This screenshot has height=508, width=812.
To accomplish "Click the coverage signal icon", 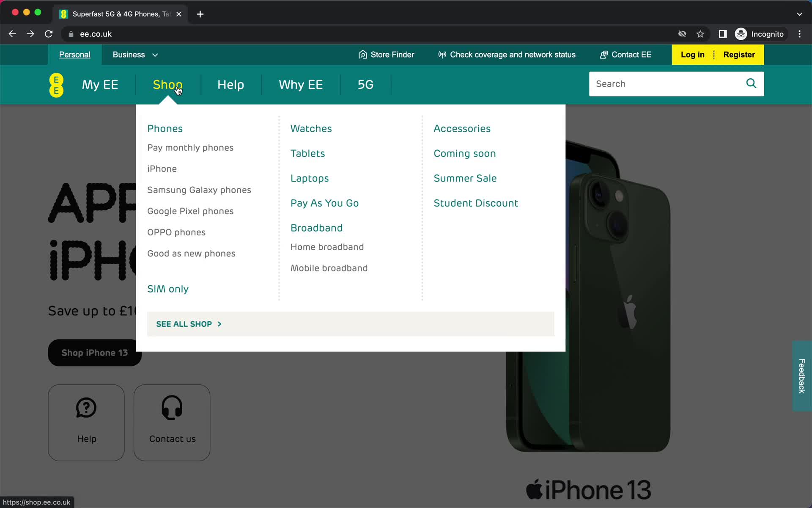I will (442, 55).
